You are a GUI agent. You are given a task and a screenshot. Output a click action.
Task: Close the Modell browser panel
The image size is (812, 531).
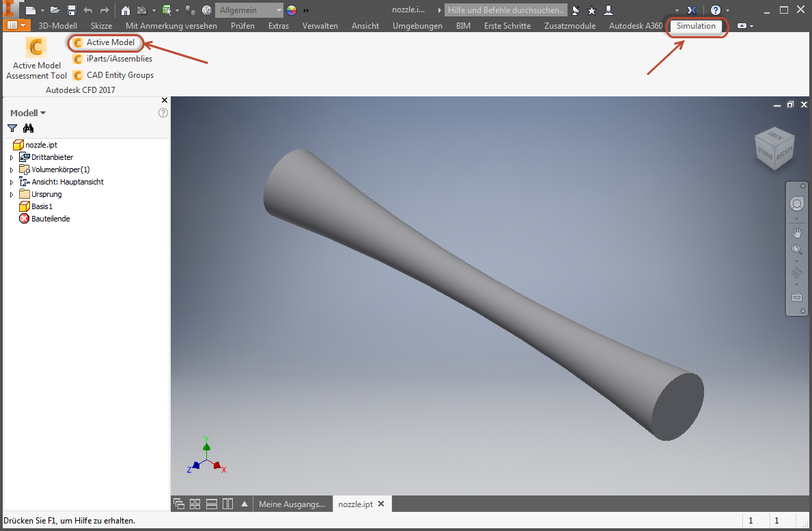[165, 100]
